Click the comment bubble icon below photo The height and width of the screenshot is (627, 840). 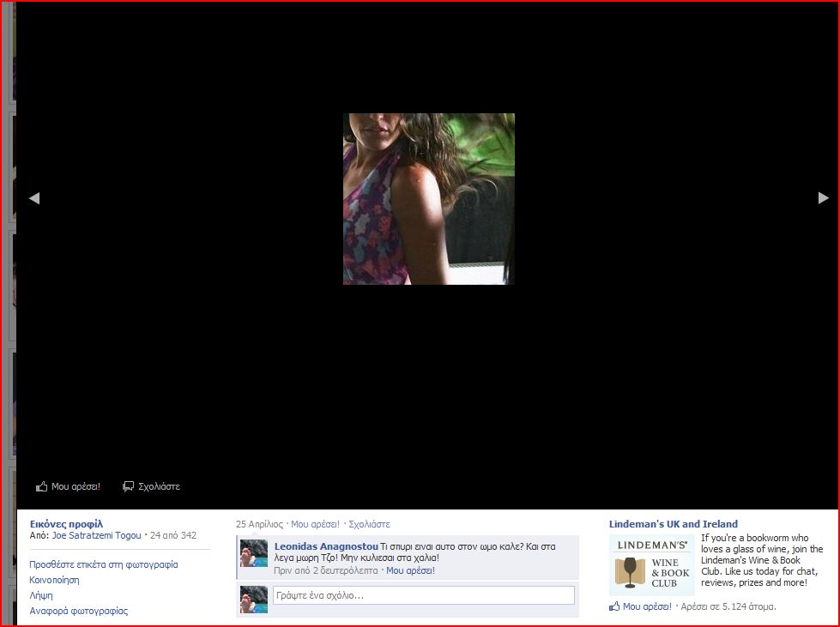tap(128, 486)
